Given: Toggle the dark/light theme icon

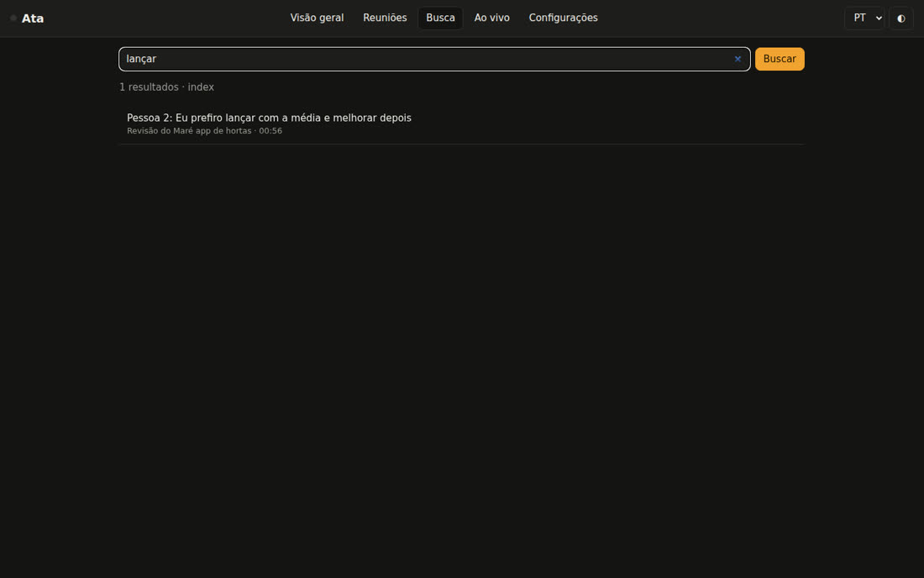Looking at the screenshot, I should [x=901, y=18].
